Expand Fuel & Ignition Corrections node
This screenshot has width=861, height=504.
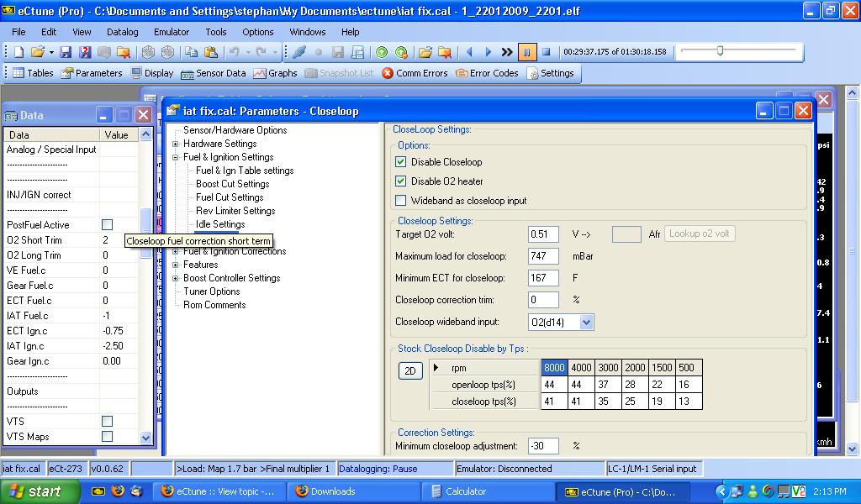[x=175, y=252]
